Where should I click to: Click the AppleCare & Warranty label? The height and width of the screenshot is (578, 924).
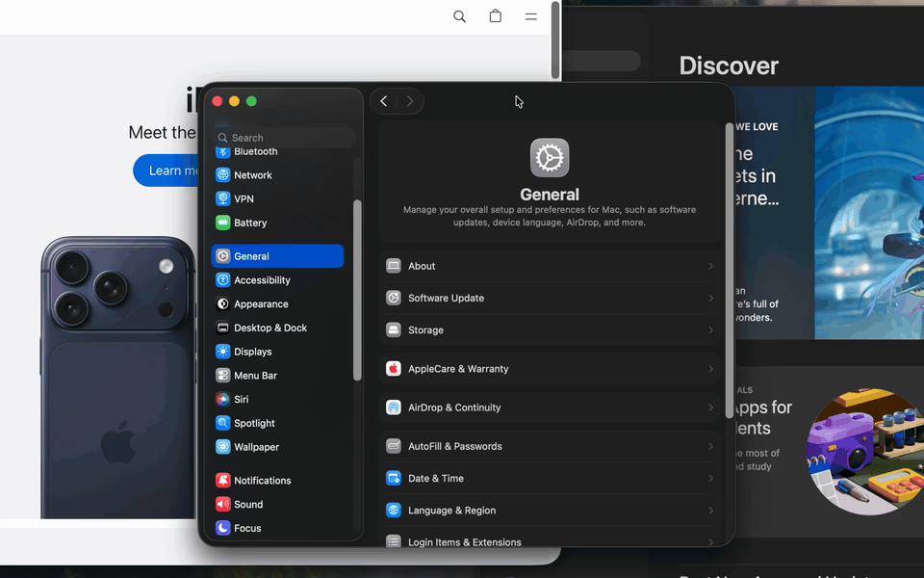tap(458, 369)
